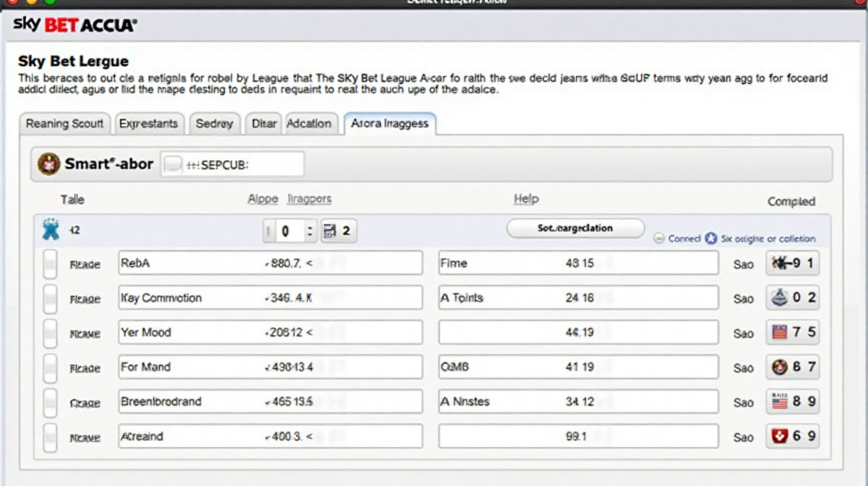Open the 8 9 flag badge in Breenlbrodrand row
The height and width of the screenshot is (486, 868).
coord(793,401)
